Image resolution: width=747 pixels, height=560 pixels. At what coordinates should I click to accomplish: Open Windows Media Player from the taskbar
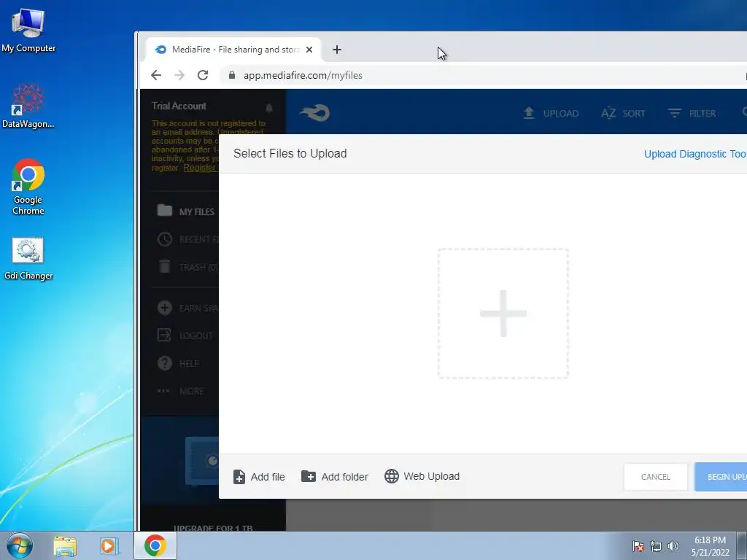(x=109, y=545)
